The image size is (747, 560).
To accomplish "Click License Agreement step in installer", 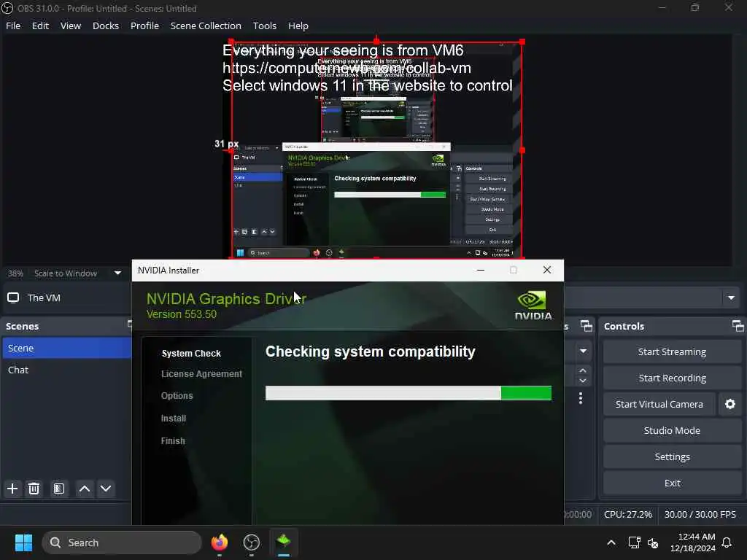I will (x=201, y=374).
